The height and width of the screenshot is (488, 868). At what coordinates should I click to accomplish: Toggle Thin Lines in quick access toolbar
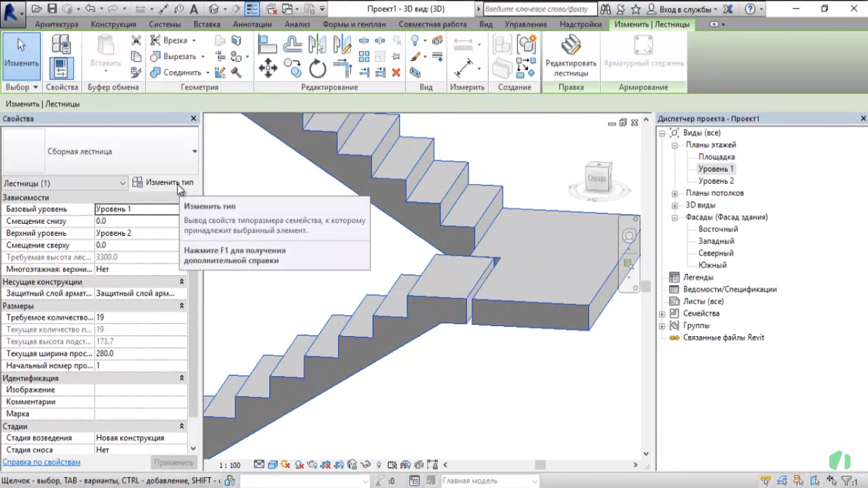click(x=252, y=9)
